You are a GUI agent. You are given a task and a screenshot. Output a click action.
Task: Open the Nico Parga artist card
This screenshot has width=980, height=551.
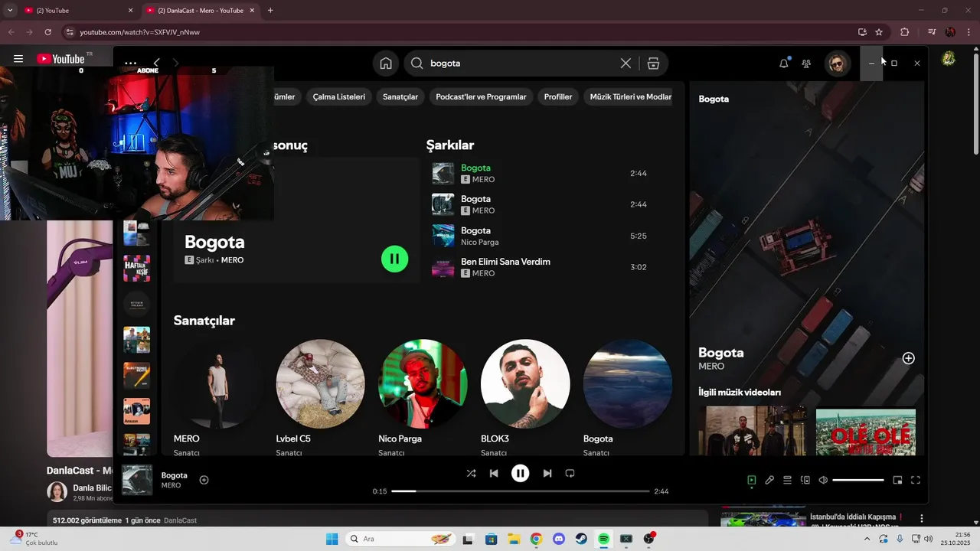[x=423, y=398]
